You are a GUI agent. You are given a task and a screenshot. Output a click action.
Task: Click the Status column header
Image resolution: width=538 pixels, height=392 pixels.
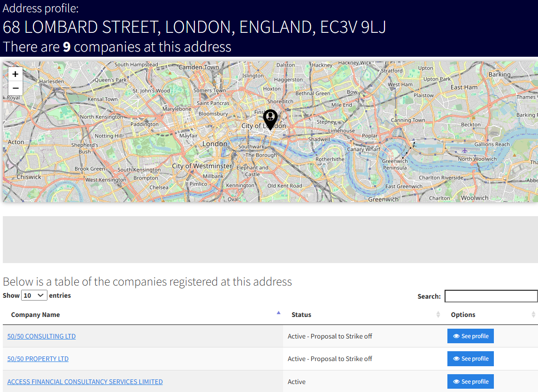(301, 315)
